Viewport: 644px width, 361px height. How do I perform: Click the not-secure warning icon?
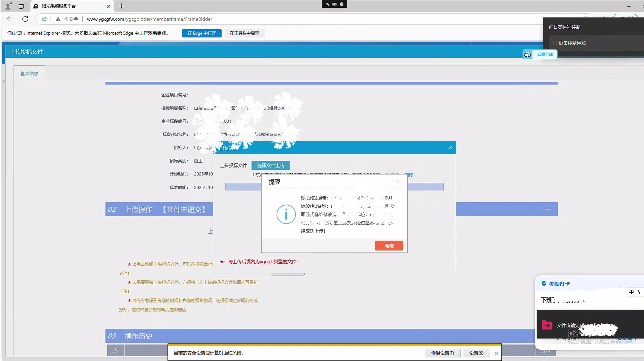pos(58,19)
